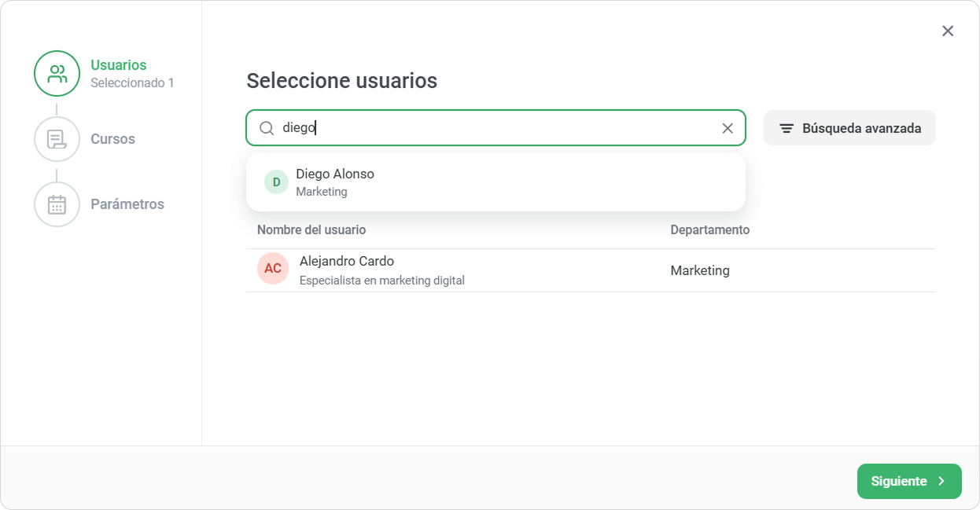Go to the Cursos step label

(x=113, y=139)
